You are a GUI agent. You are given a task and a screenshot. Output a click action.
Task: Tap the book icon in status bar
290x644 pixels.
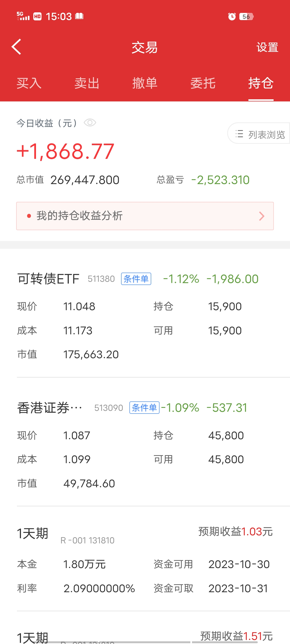click(79, 16)
